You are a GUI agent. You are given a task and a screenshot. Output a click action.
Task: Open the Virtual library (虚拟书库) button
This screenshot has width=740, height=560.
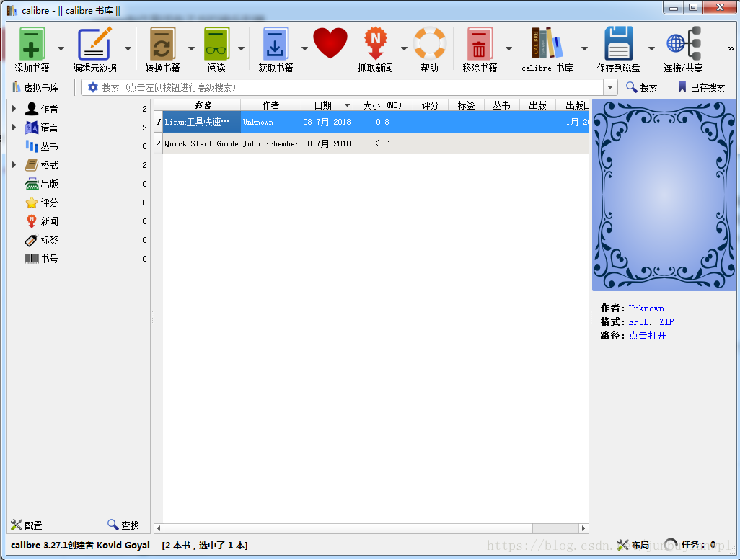(x=36, y=87)
